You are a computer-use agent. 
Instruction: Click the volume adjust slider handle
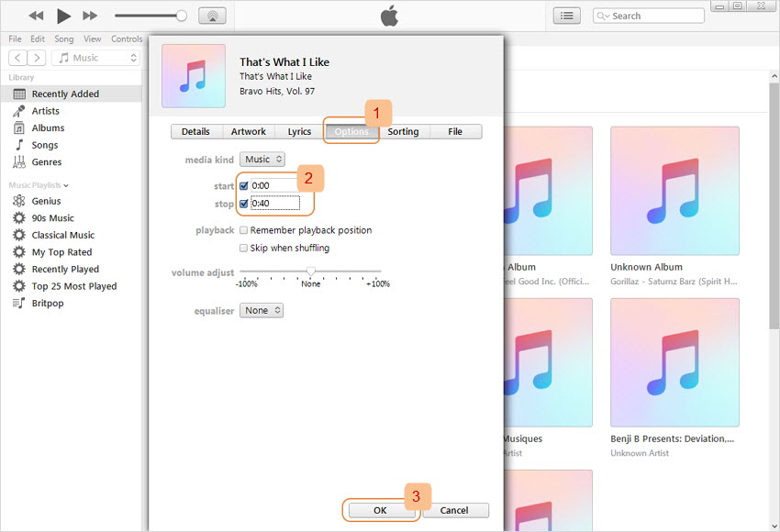pos(311,272)
